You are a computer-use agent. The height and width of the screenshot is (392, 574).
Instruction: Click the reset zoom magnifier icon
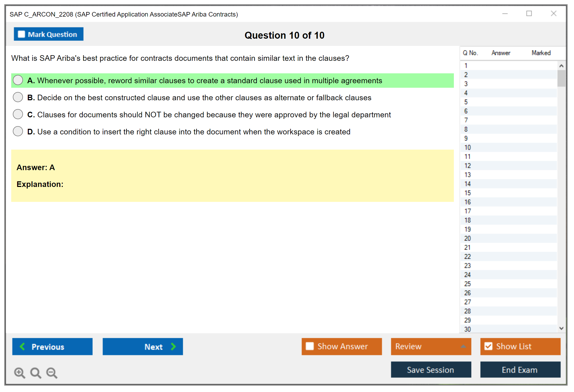point(36,373)
